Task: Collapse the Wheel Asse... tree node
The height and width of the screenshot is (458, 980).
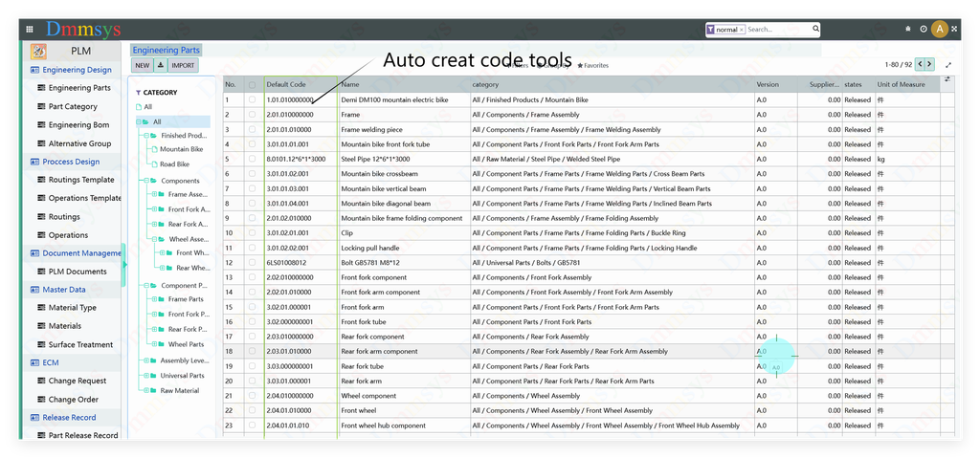Action: (154, 239)
